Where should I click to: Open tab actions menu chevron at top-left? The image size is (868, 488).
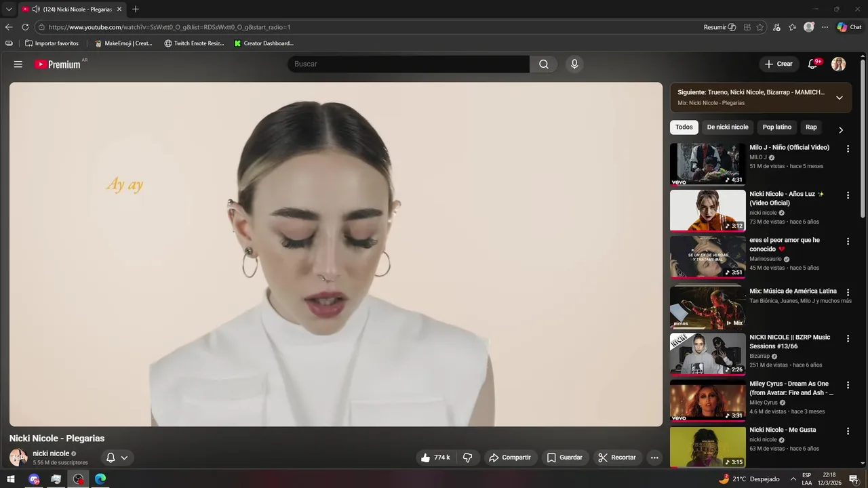point(9,9)
